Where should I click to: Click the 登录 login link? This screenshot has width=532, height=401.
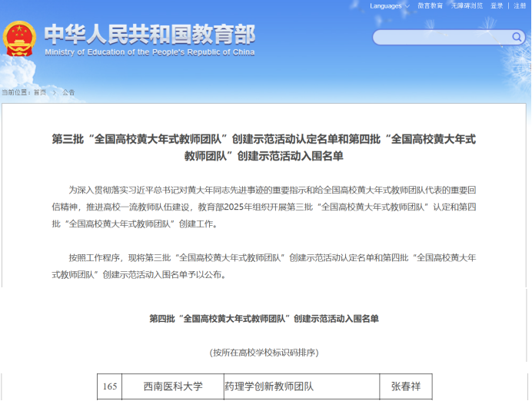click(497, 6)
